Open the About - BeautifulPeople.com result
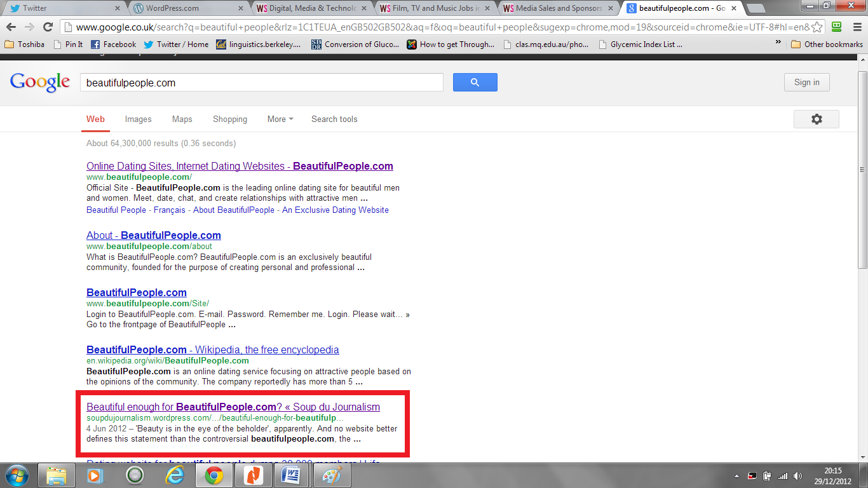 (154, 235)
